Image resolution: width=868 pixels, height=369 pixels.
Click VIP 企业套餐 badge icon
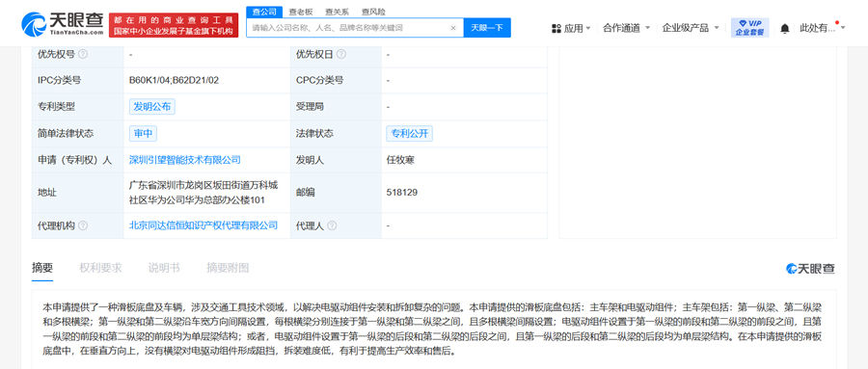point(749,28)
